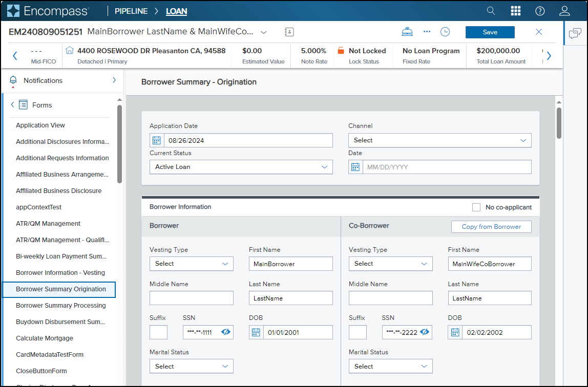Open the CloseButtonForm form
The height and width of the screenshot is (387, 588).
point(41,371)
